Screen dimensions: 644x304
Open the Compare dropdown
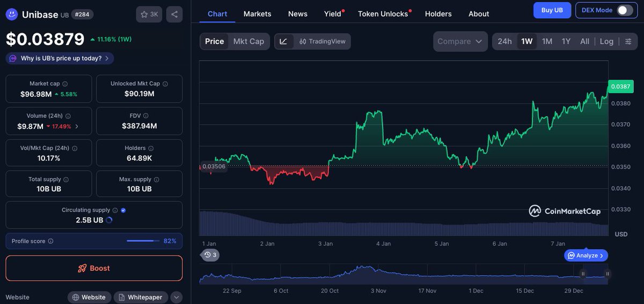click(460, 41)
